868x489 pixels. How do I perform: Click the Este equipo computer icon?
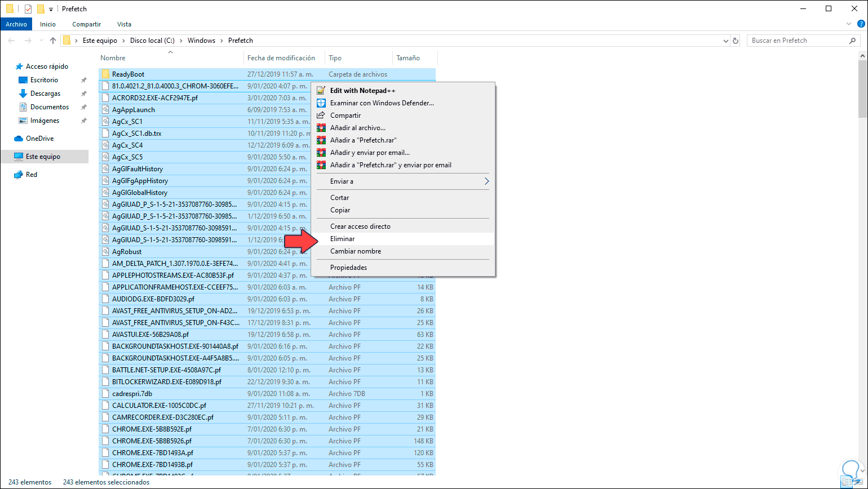(x=19, y=157)
